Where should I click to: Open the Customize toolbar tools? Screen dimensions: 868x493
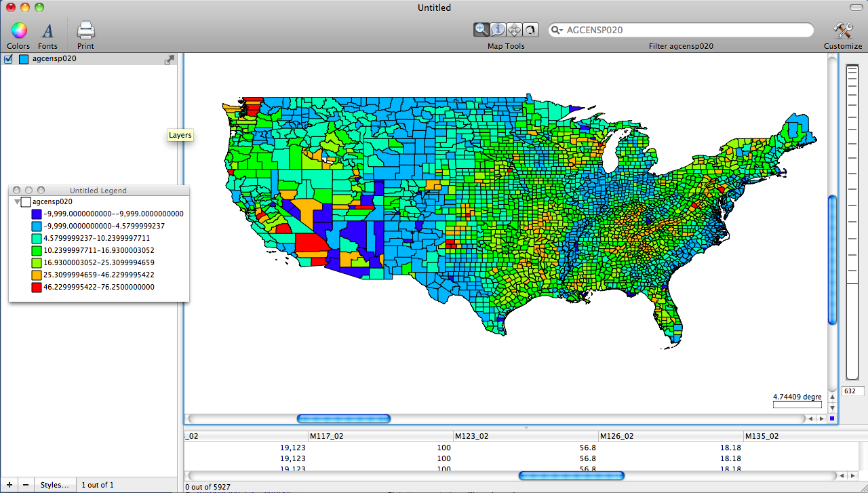click(x=843, y=31)
